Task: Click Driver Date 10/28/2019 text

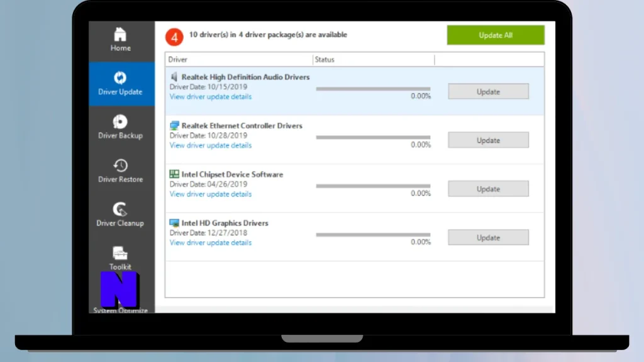Action: pos(208,136)
